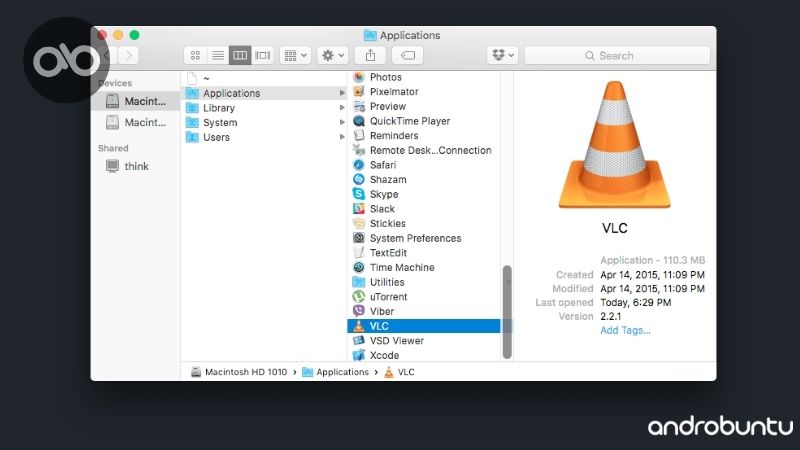Click the Applications title folder icon
Image resolution: width=800 pixels, height=450 pixels.
click(370, 35)
